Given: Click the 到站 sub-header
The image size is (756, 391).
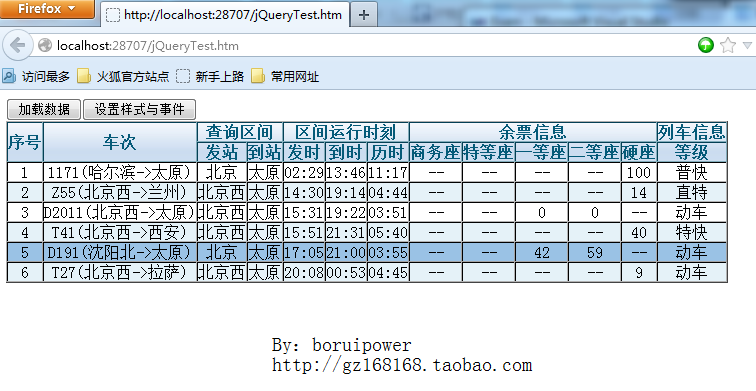Looking at the screenshot, I should coord(265,152).
